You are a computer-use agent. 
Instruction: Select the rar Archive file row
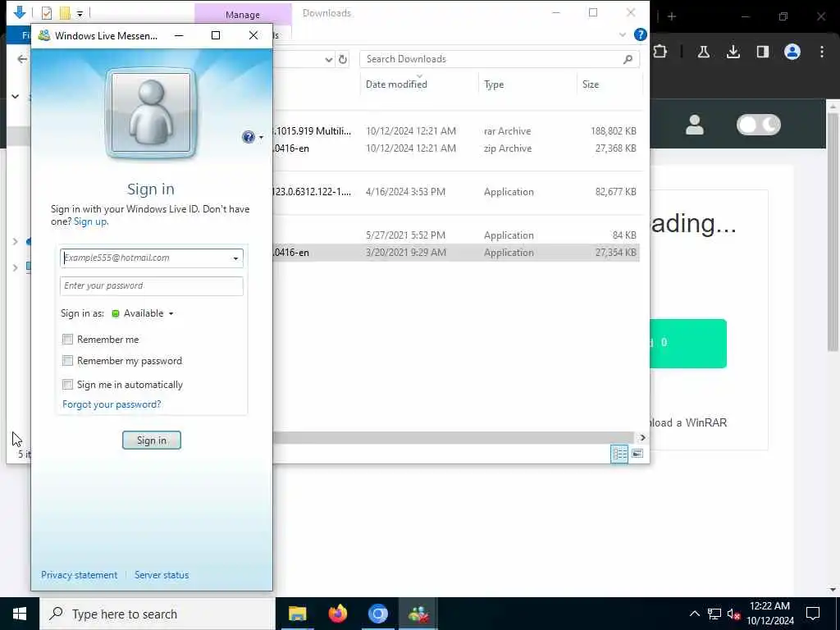pyautogui.click(x=456, y=131)
